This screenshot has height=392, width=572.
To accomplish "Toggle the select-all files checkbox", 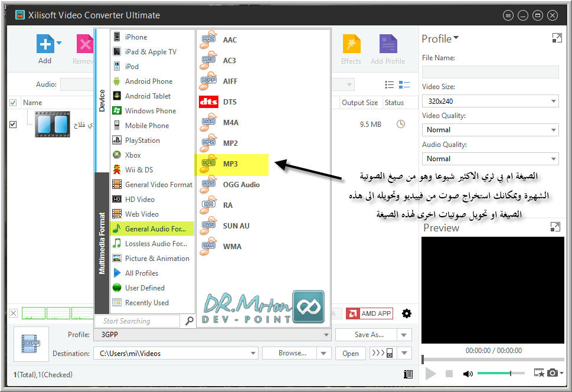I will 13,103.
